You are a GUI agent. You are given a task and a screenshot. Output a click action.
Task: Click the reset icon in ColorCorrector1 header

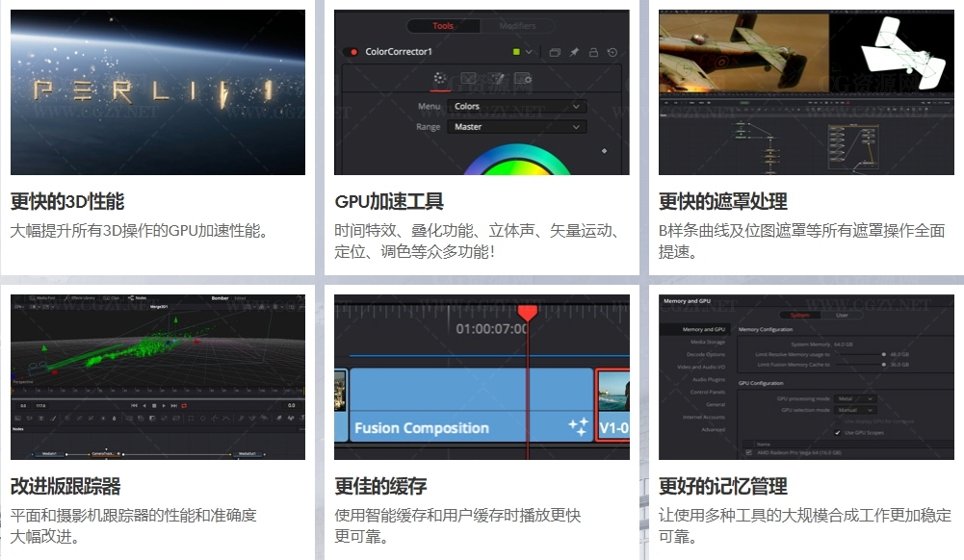coord(612,52)
